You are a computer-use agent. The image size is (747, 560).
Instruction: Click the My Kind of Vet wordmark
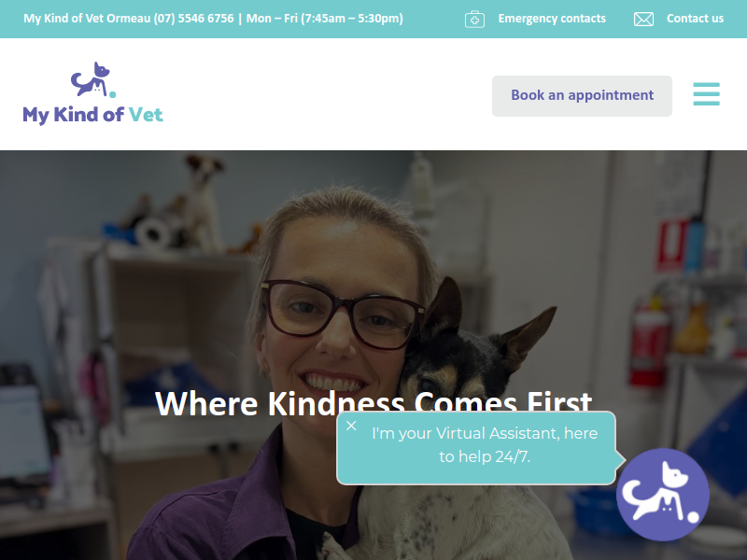(x=92, y=115)
